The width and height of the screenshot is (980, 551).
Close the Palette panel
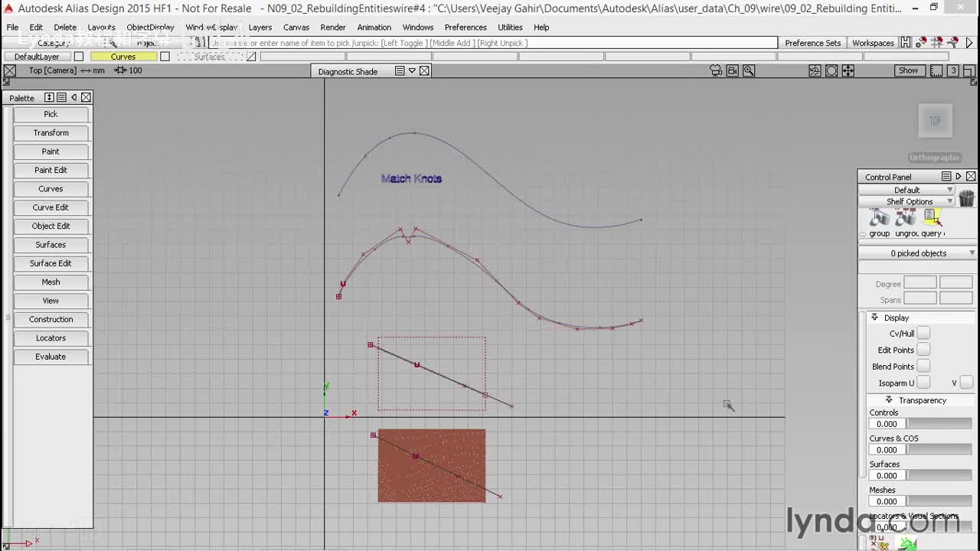coord(86,97)
